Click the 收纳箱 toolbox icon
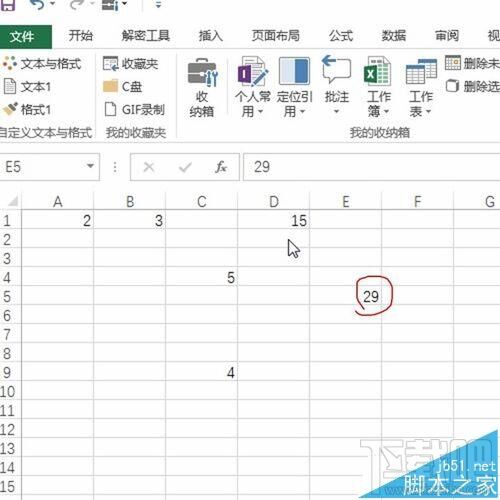The image size is (500, 500). [x=202, y=72]
